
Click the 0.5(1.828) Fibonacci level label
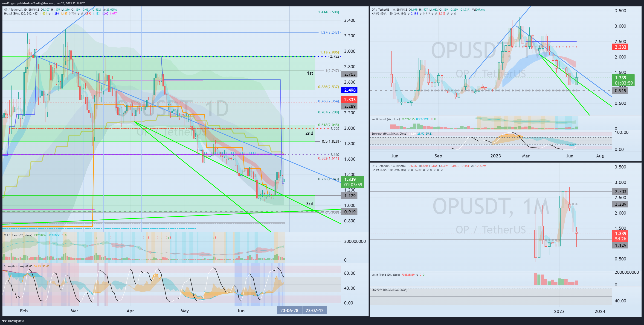[330, 142]
